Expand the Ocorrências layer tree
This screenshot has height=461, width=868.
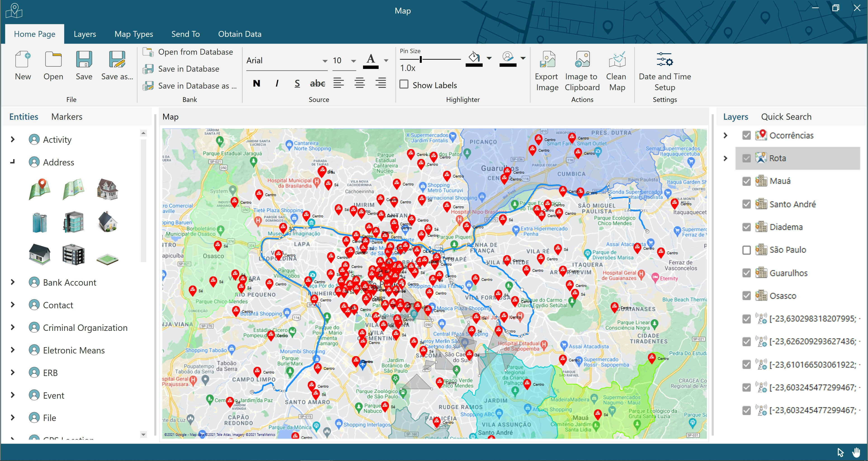tap(725, 135)
